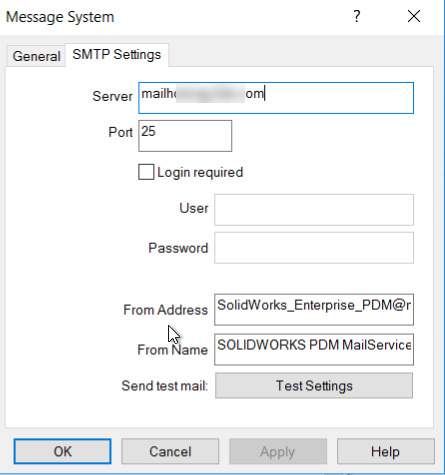This screenshot has width=445, height=475.
Task: Click the From Address field
Action: pos(314,309)
